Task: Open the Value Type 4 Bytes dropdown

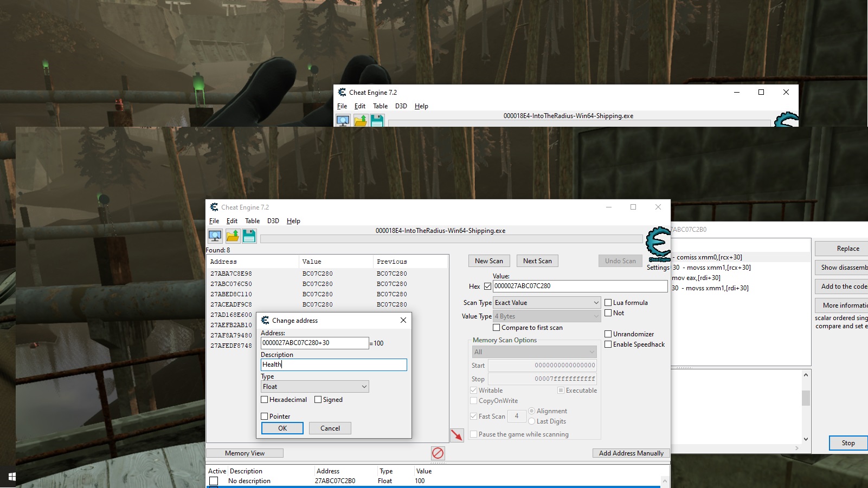Action: click(x=546, y=316)
